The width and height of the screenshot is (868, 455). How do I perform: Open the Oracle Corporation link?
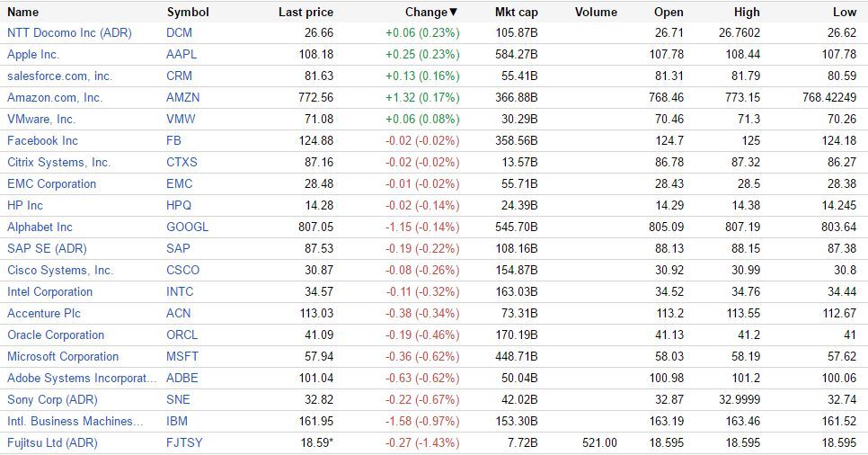(56, 335)
